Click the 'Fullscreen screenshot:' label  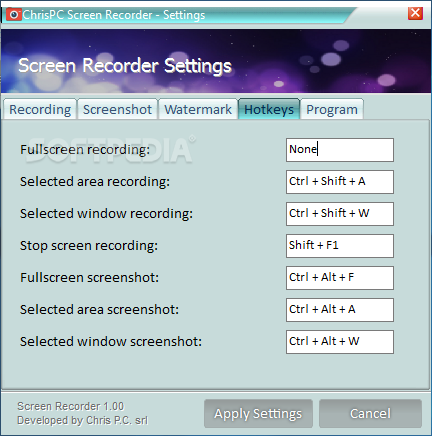pos(90,278)
